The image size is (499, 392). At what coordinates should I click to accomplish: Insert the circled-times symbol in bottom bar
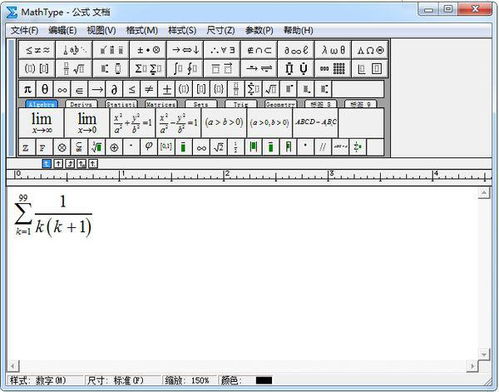click(x=62, y=147)
